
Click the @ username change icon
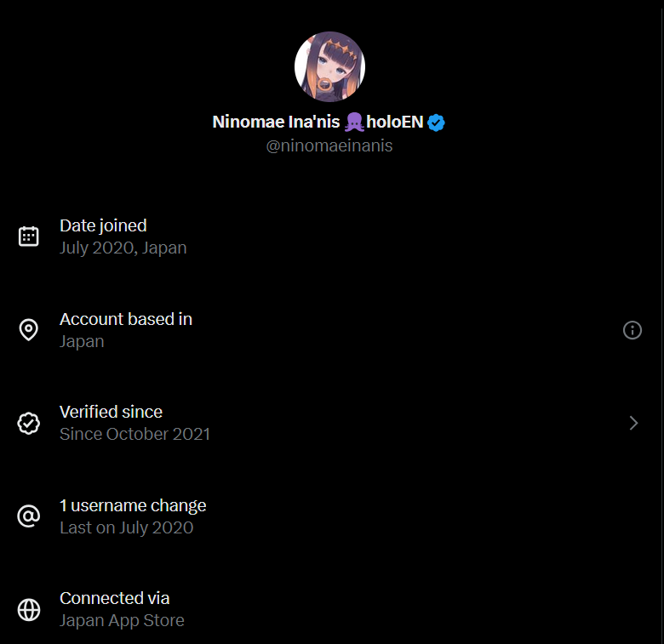point(29,516)
